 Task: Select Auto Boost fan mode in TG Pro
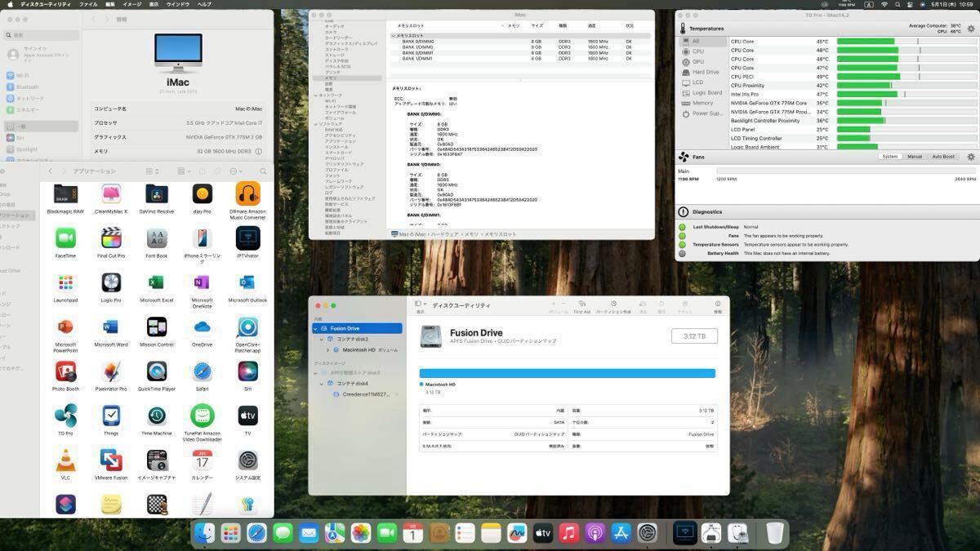tap(943, 157)
